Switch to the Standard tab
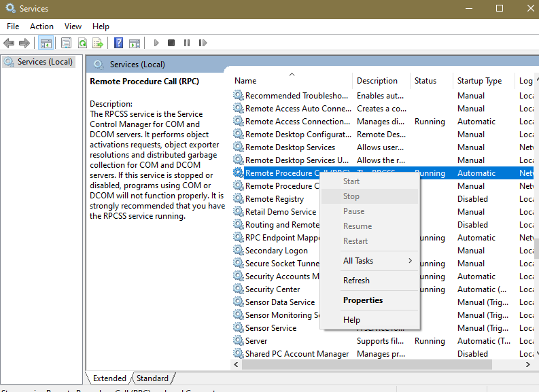Viewport: 539px width, 392px height. coord(152,378)
